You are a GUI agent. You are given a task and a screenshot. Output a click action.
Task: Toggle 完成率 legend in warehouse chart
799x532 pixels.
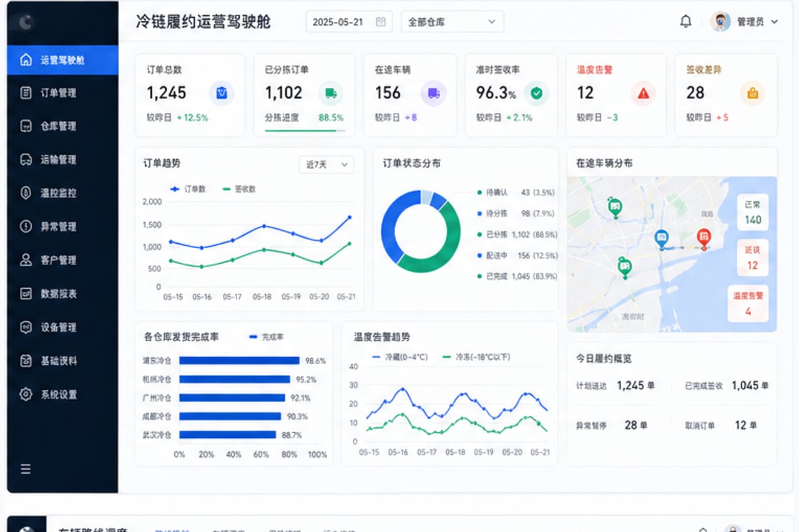point(267,337)
